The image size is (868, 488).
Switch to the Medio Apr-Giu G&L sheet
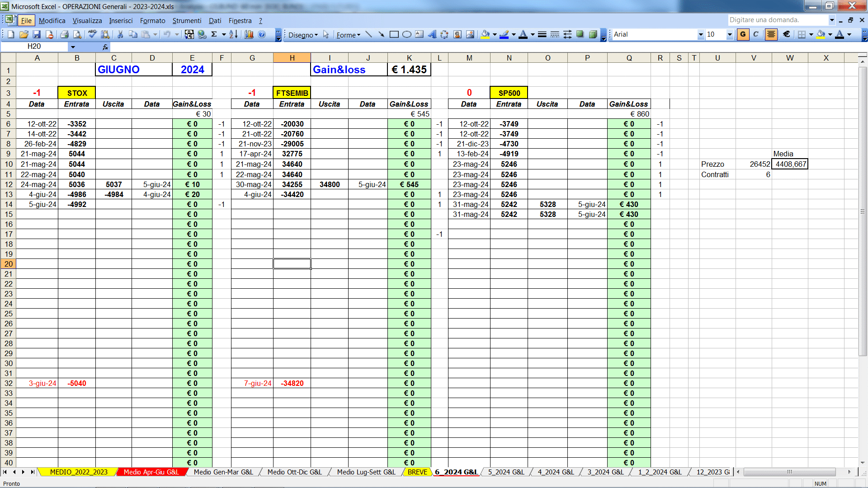point(151,472)
